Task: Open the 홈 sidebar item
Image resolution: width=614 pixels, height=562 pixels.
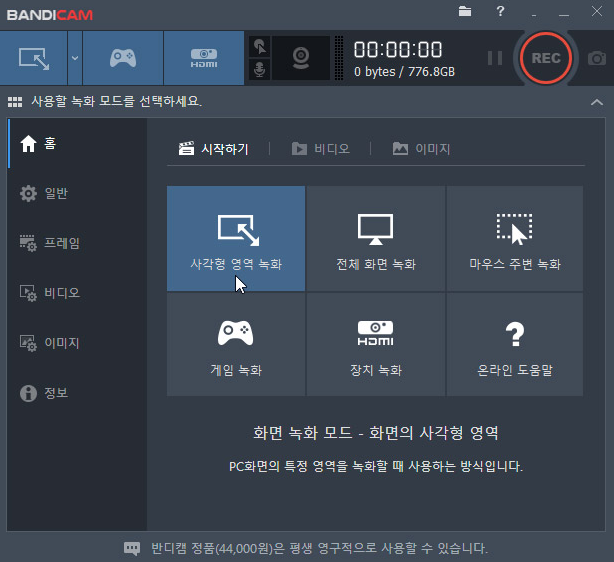Action: (78, 143)
